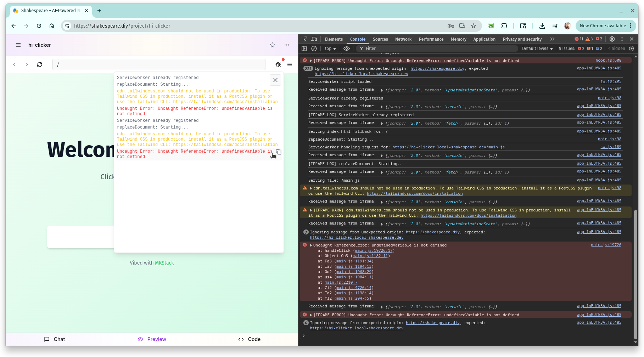Toggle live expression eye icon
The image size is (644, 357).
pos(347,49)
